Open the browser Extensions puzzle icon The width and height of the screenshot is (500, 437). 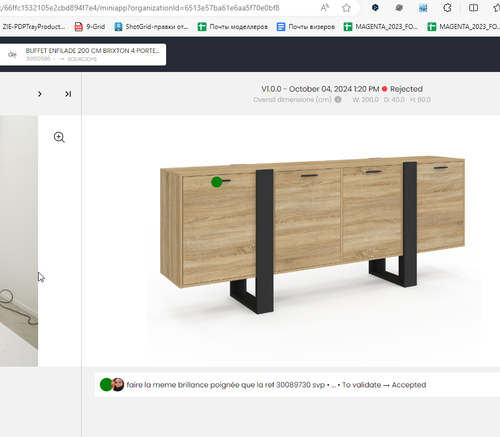pos(447,8)
